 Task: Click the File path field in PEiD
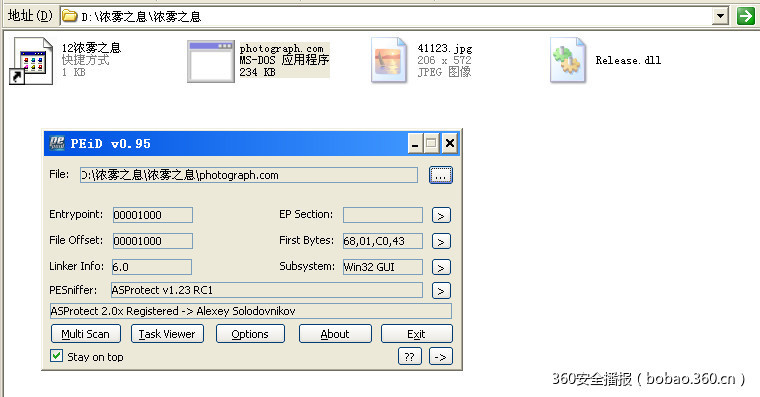(249, 175)
